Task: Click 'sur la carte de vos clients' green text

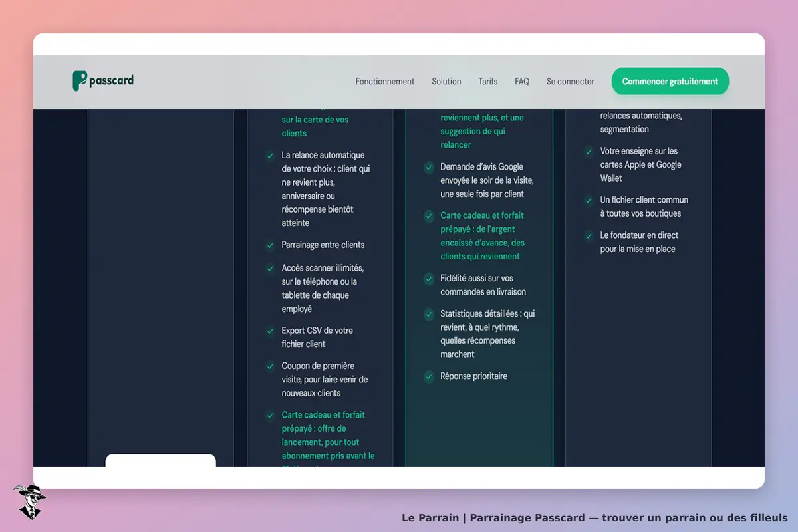Action: (x=315, y=126)
